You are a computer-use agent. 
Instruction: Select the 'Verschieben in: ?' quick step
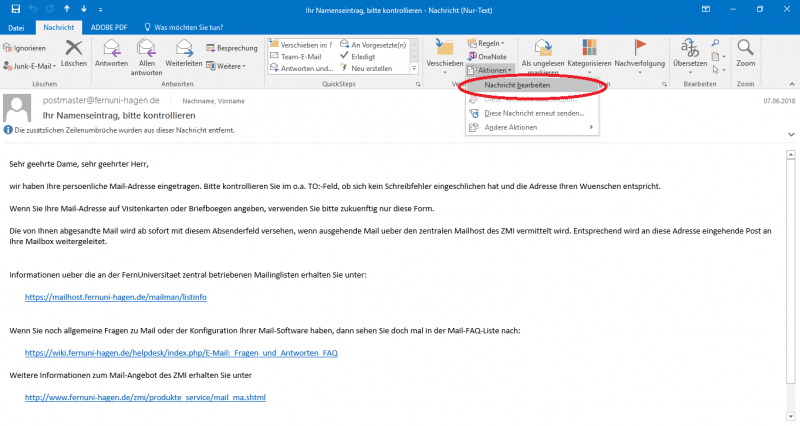coord(301,45)
